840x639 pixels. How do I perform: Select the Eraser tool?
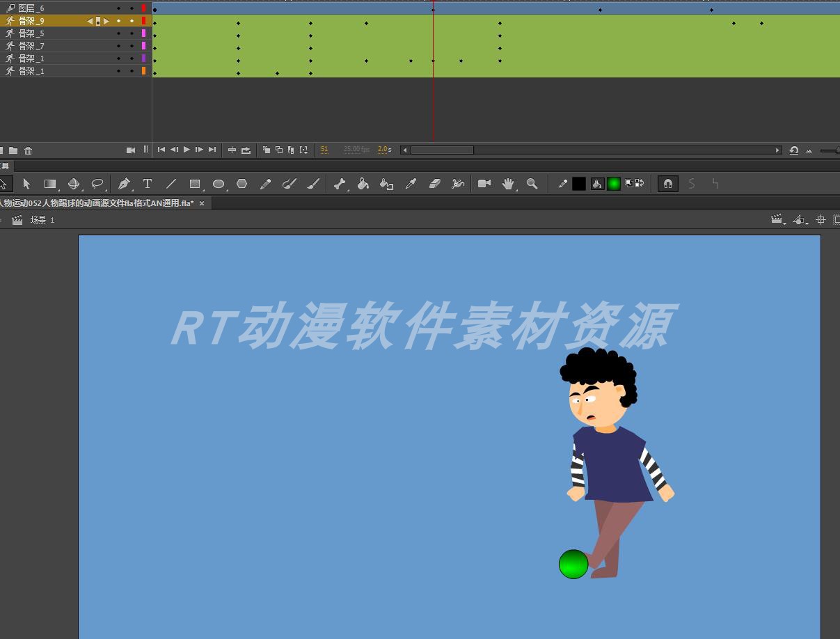[435, 184]
